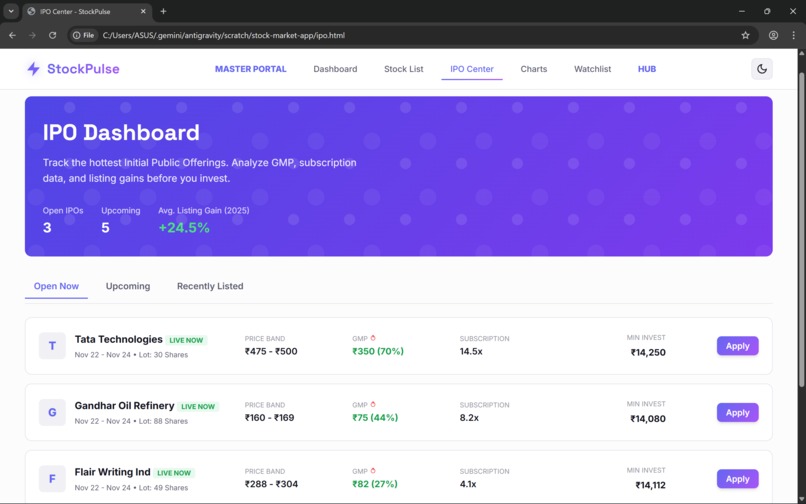806x504 pixels.
Task: Click the page vertical scrollbar
Action: point(801,229)
